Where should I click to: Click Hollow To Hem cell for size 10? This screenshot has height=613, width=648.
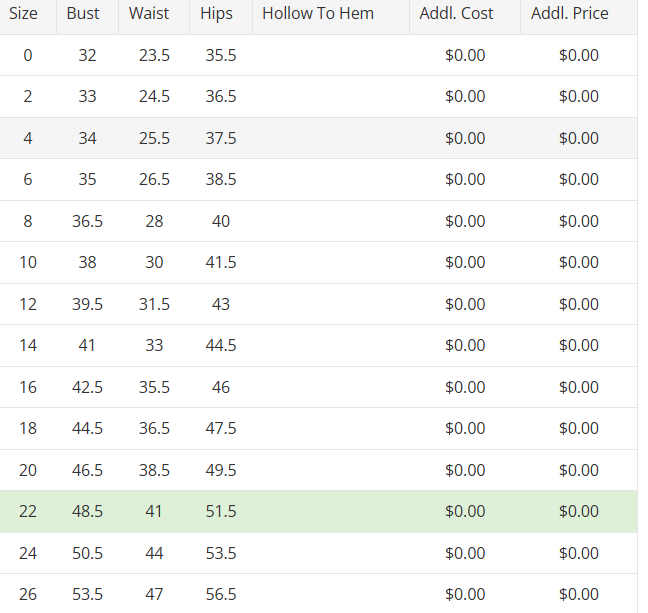click(330, 263)
